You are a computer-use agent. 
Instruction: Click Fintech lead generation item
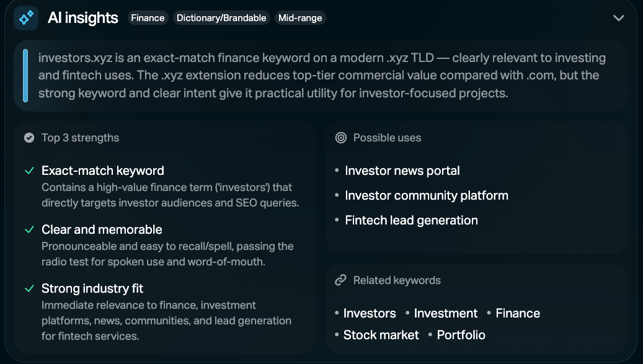[411, 220]
